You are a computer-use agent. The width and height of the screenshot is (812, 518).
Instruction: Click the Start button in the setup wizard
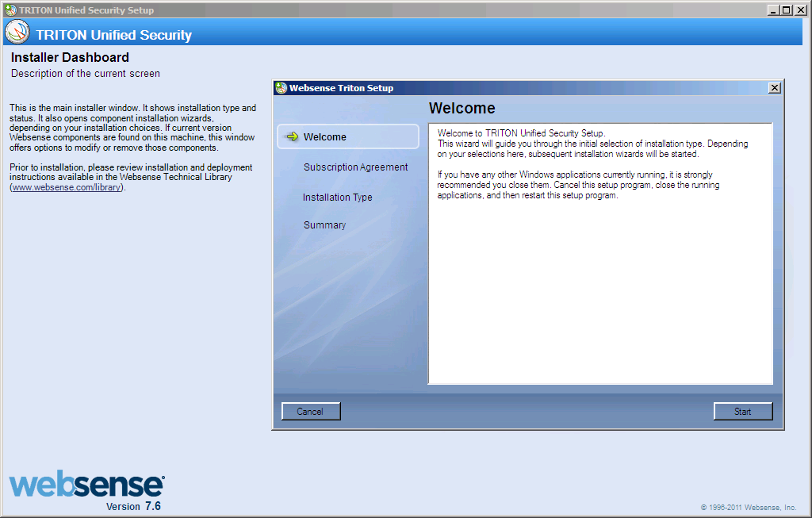point(742,411)
